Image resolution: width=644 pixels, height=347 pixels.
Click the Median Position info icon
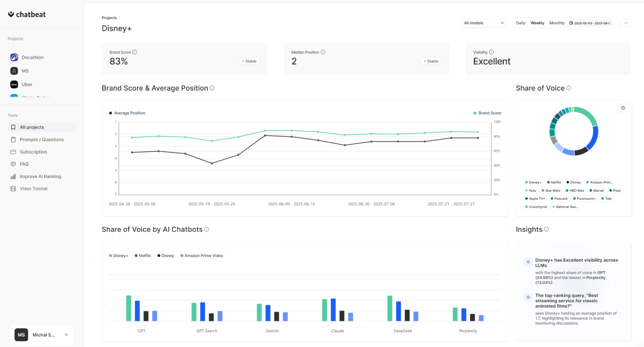click(323, 52)
